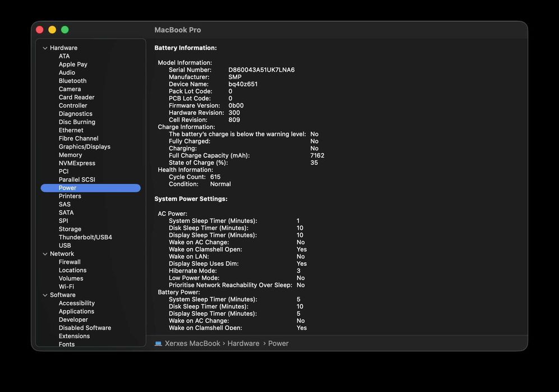559x392 pixels.
Task: Click the manufacturer value SMP
Action: 235,77
